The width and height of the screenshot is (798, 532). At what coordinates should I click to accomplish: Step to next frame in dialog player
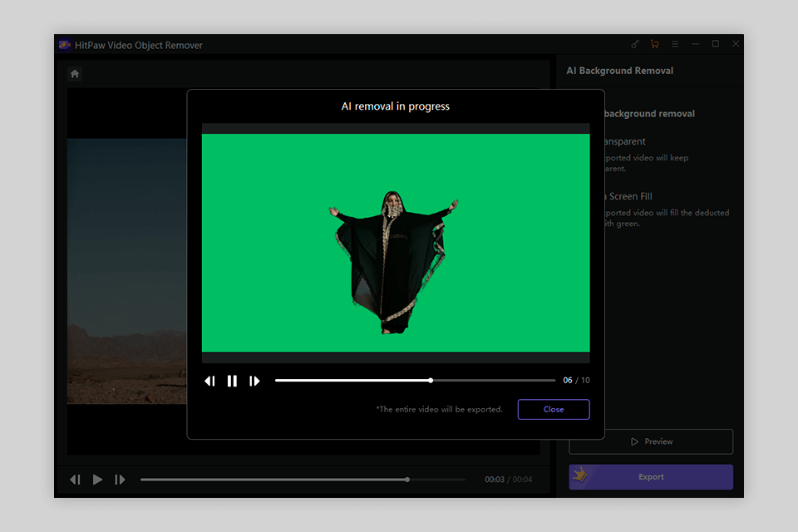point(255,381)
